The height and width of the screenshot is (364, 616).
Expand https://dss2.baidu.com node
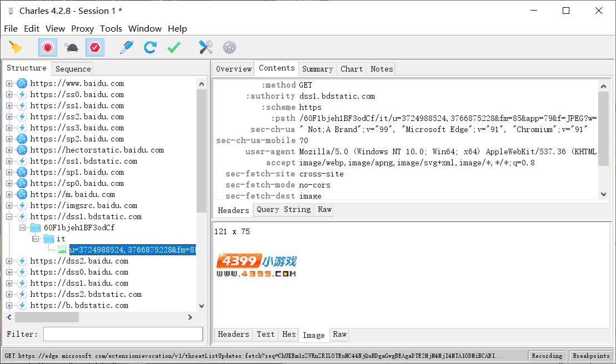tap(9, 261)
